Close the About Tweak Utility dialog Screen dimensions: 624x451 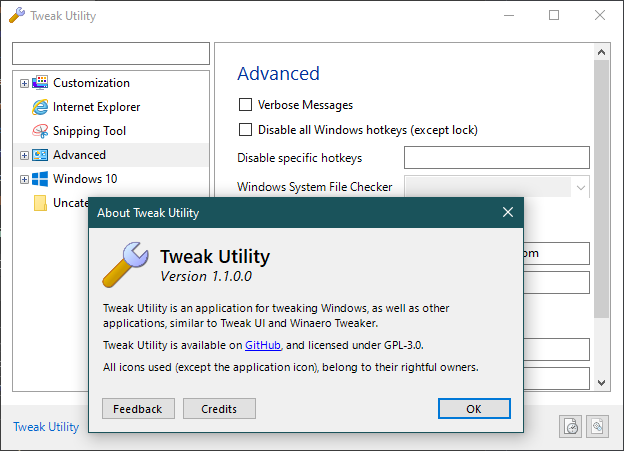tap(508, 212)
